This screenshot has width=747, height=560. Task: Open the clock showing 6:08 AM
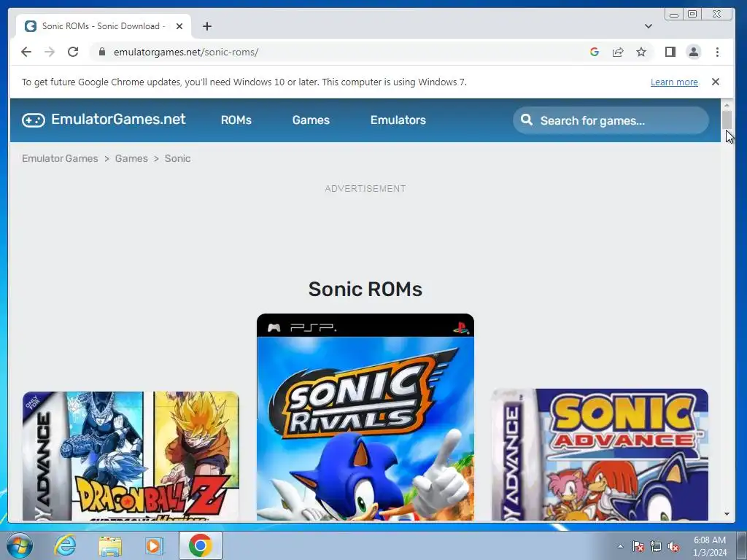pyautogui.click(x=709, y=546)
